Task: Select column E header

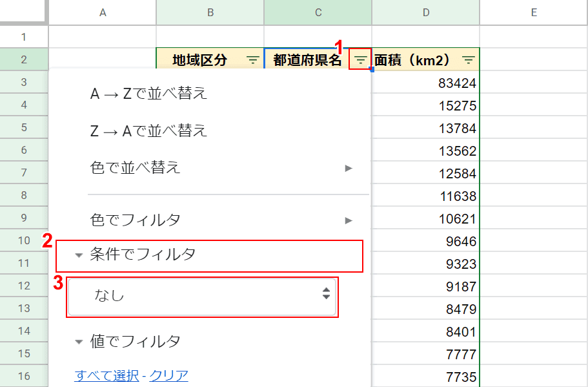Action: pos(534,12)
